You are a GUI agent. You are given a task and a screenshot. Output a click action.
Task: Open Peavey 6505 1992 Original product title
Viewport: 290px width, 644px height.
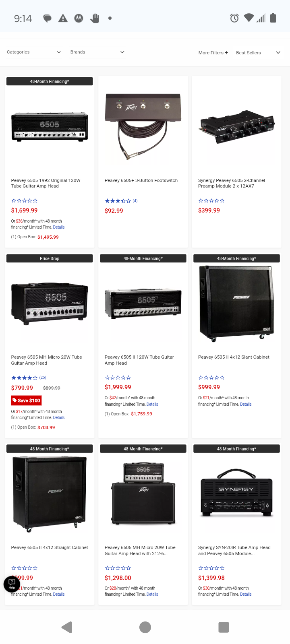(46, 183)
